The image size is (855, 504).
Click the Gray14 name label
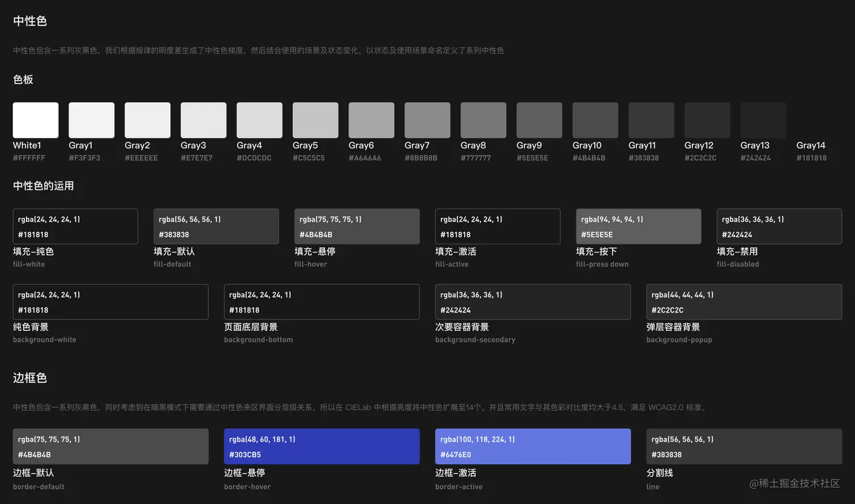[811, 146]
